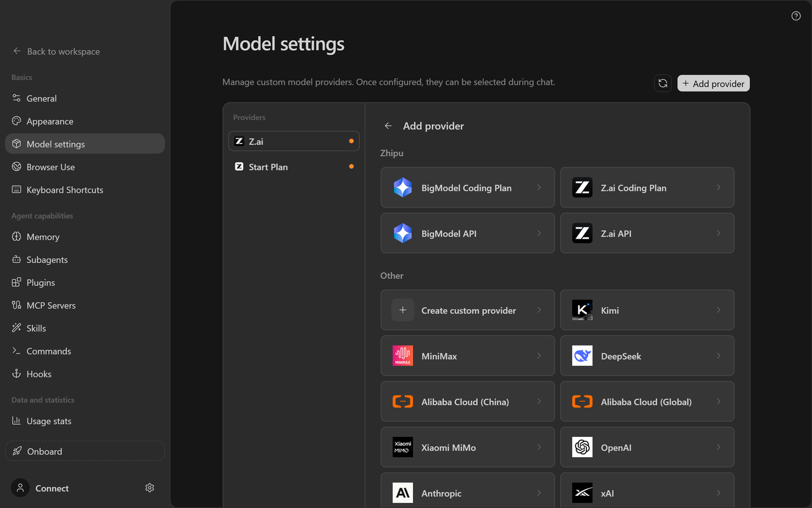Go Back to workspace

point(56,51)
